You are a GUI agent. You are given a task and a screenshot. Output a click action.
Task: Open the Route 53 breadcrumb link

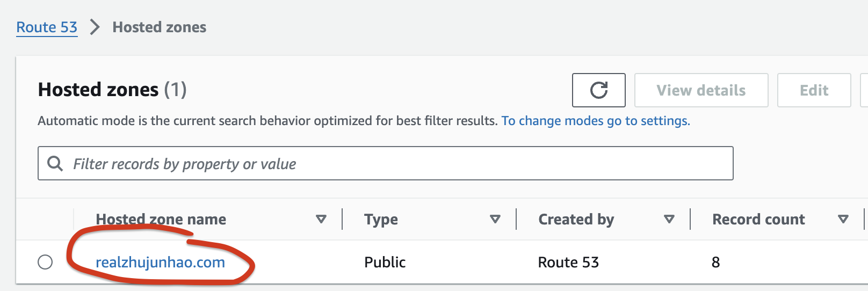click(x=47, y=27)
